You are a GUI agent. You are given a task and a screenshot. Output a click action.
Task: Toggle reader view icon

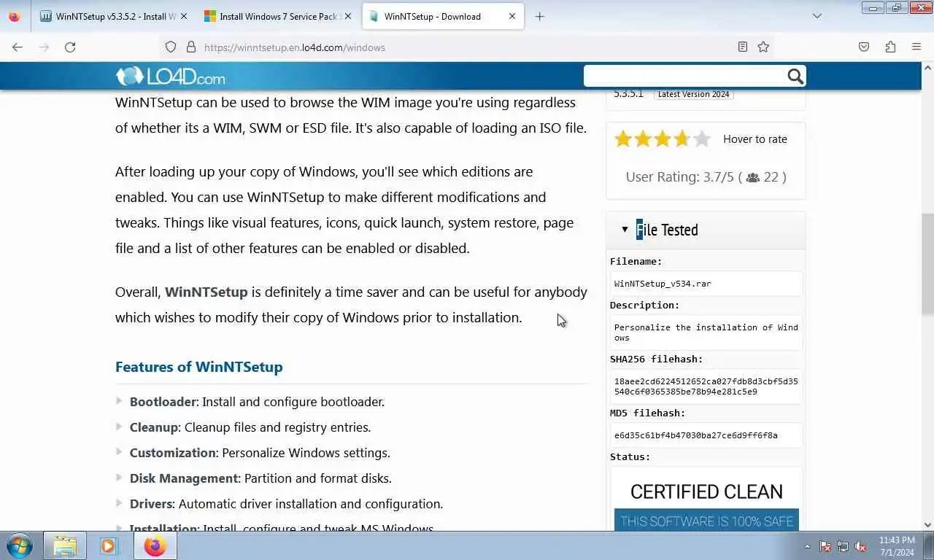point(742,47)
